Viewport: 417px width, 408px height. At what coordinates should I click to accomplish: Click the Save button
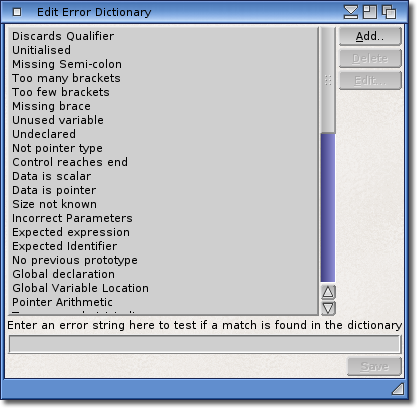coord(374,366)
